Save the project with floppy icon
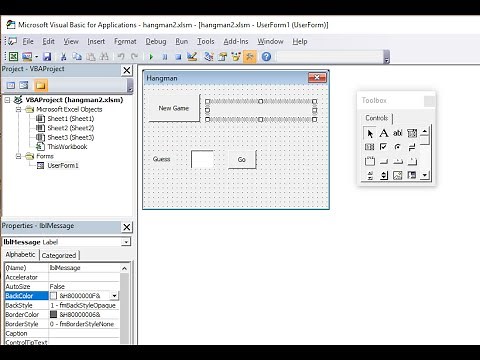Image resolution: width=480 pixels, height=360 pixels. click(x=47, y=57)
